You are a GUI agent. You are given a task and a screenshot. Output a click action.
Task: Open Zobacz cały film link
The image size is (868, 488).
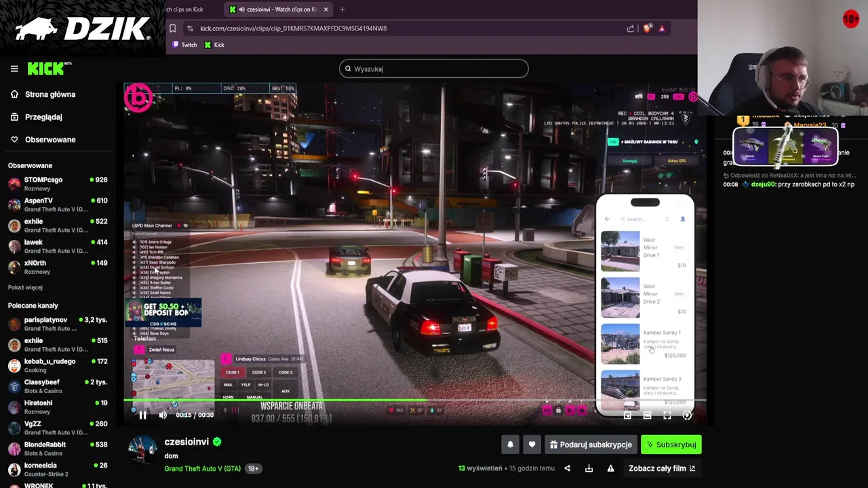(x=662, y=468)
